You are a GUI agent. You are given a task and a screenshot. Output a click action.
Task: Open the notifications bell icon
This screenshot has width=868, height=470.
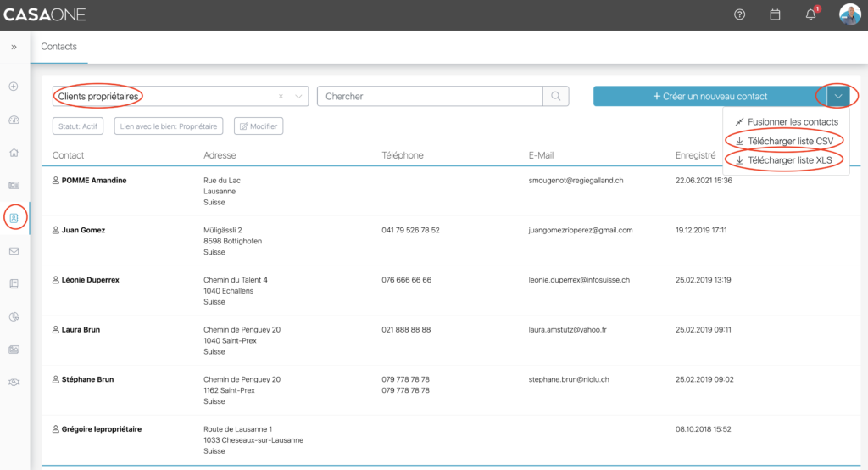point(810,14)
